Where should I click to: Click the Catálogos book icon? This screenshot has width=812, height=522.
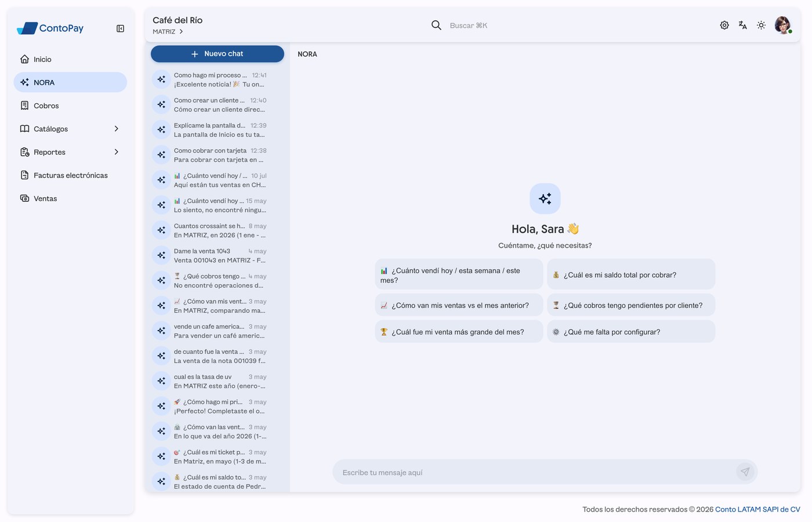click(x=24, y=129)
